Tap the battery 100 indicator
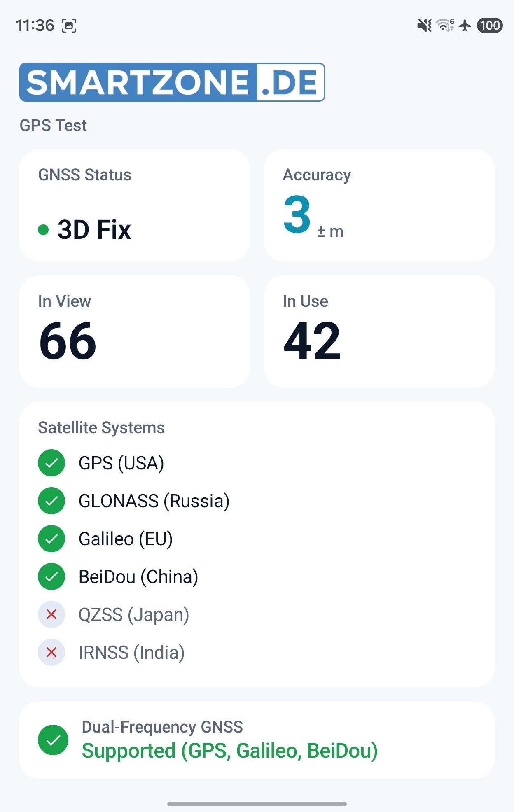Screen dimensions: 514x812 tap(490, 26)
